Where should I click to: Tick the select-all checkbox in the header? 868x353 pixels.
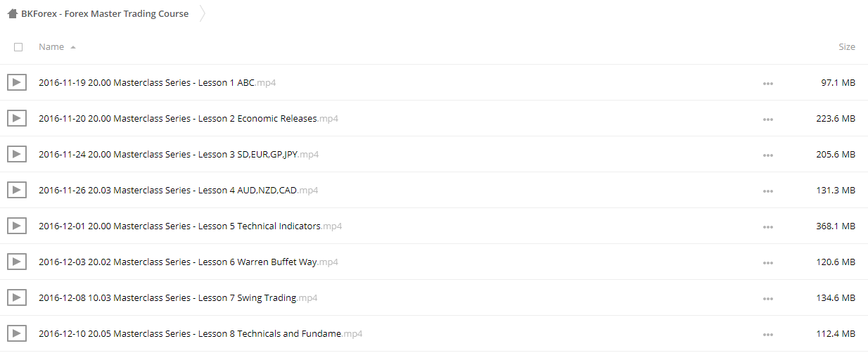click(18, 47)
